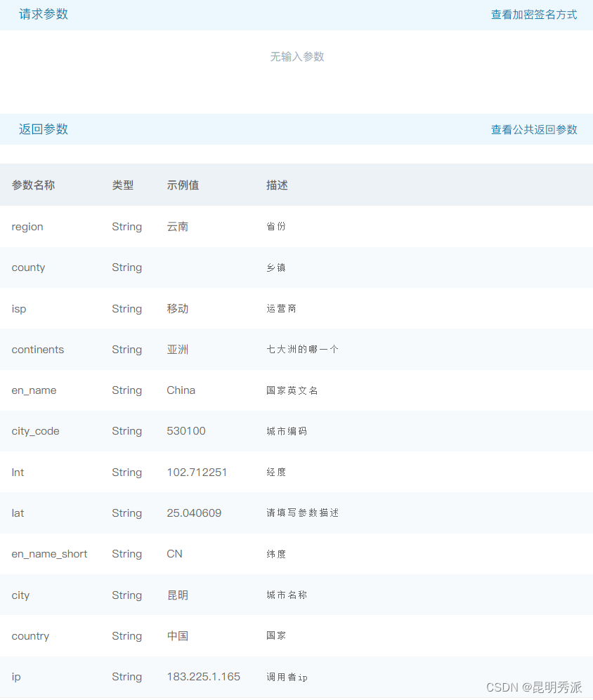Screen dimensions: 593x700
Task: Select the example value 25.040609
Action: pyautogui.click(x=194, y=513)
